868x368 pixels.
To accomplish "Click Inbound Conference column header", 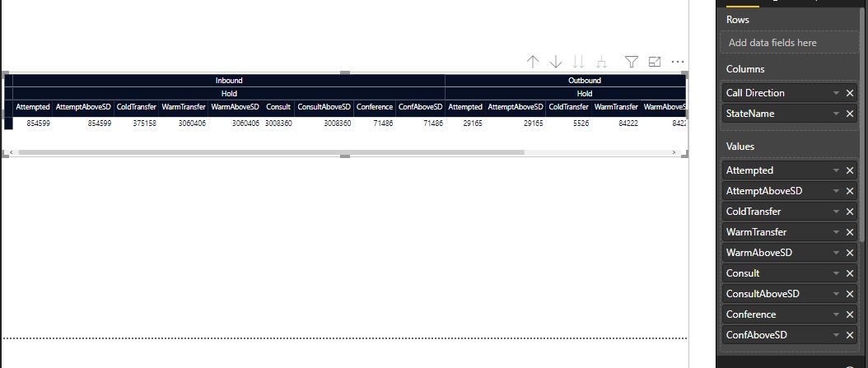I will 375,107.
